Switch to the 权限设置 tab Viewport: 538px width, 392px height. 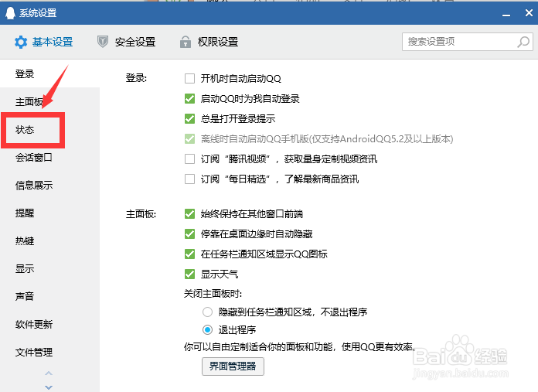coord(209,43)
